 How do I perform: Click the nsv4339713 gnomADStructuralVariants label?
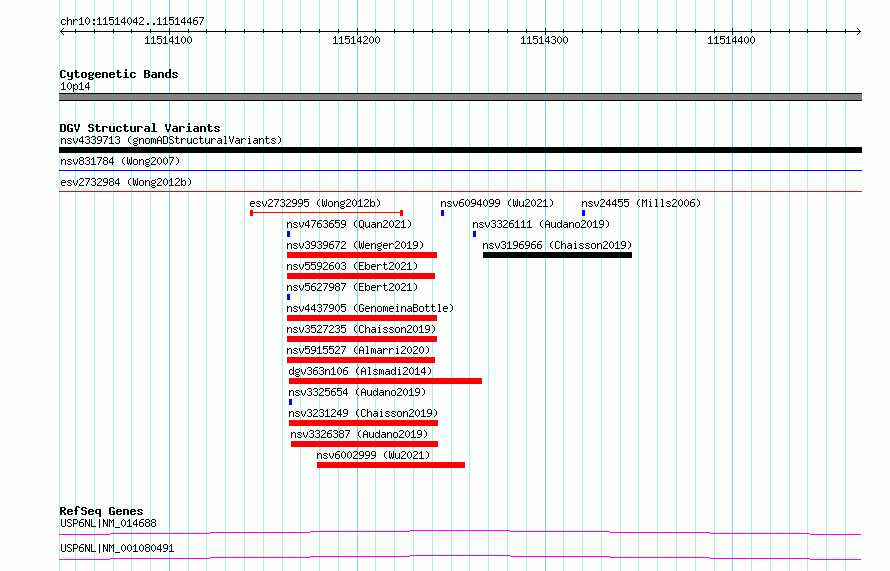click(171, 140)
